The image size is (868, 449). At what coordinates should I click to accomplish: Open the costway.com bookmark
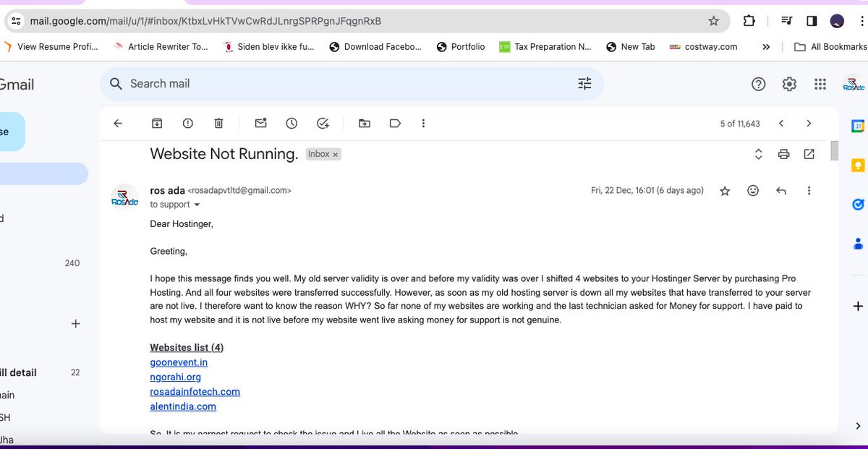703,46
